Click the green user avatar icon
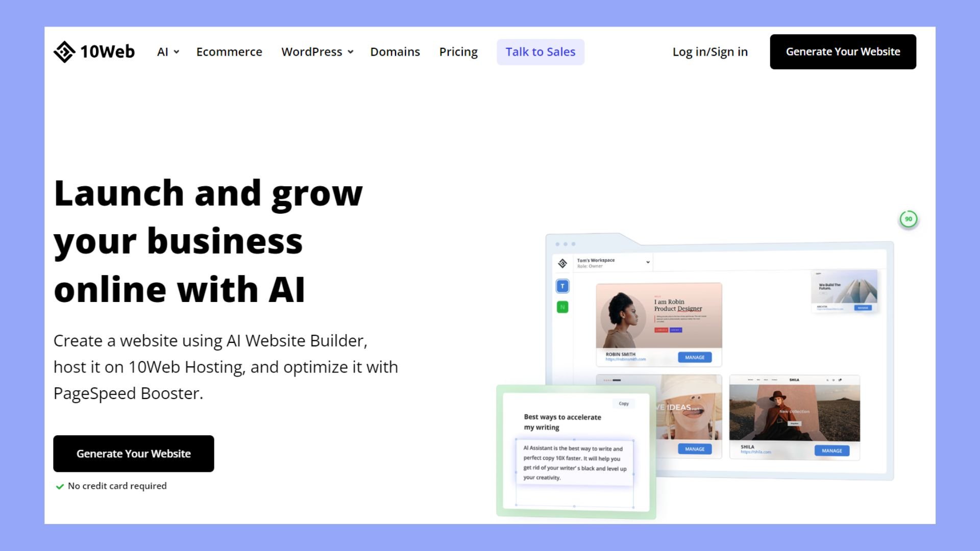The width and height of the screenshot is (980, 551). click(562, 307)
